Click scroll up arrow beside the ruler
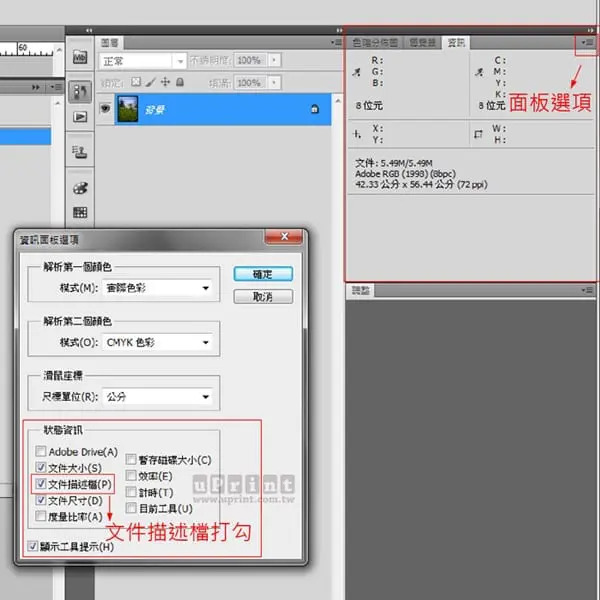This screenshot has height=600, width=600. point(59,50)
